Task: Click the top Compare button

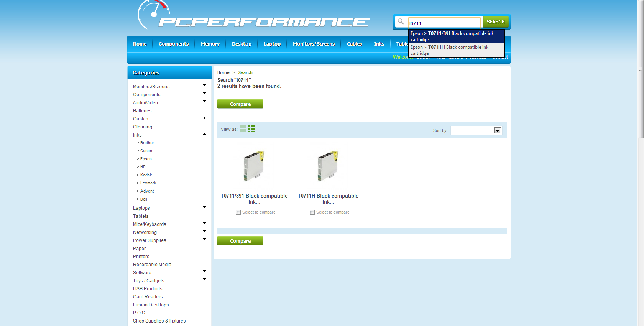Action: tap(240, 104)
